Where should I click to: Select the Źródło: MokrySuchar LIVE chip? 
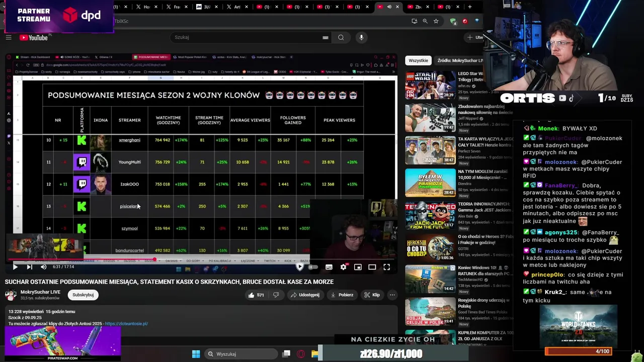click(x=460, y=60)
